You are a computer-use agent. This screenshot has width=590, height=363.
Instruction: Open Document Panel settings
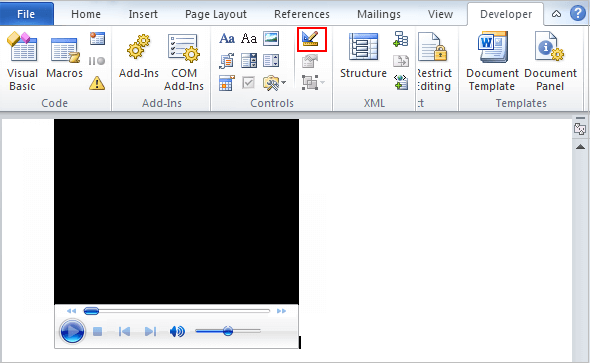550,62
